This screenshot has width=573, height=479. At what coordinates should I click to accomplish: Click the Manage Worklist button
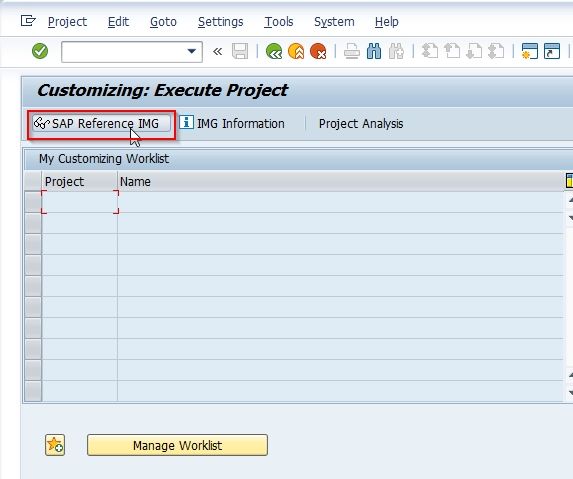177,445
